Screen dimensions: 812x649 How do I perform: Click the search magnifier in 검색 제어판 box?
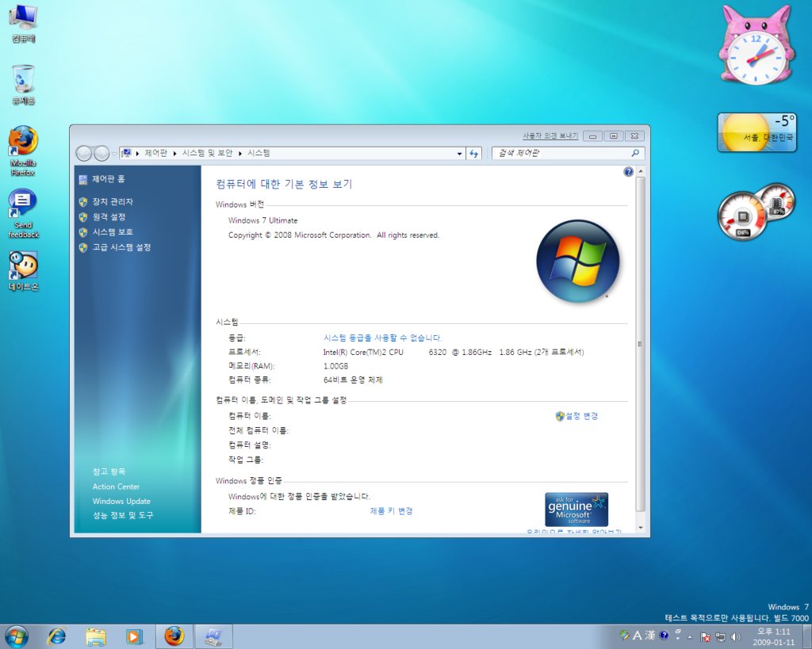coord(635,153)
